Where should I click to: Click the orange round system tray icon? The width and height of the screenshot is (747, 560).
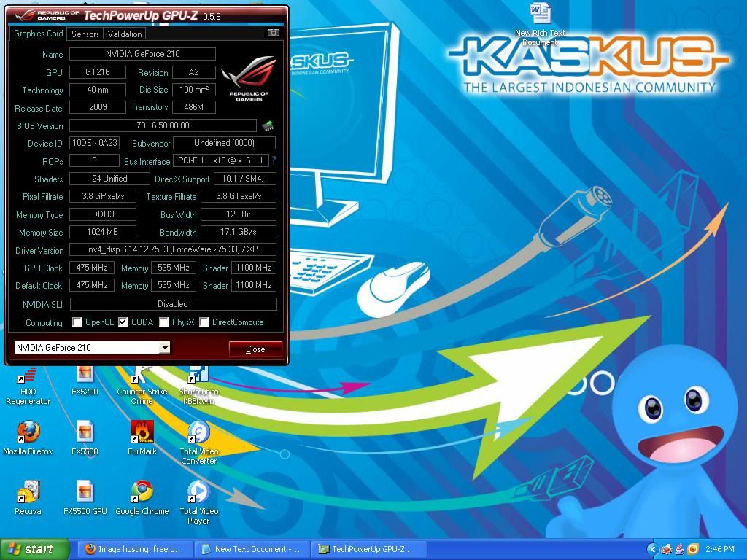[693, 549]
